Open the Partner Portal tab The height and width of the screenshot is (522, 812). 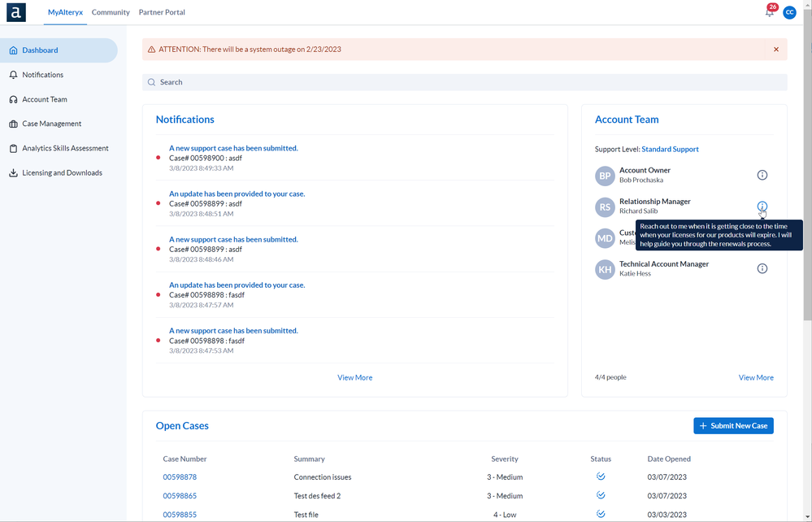pos(162,12)
